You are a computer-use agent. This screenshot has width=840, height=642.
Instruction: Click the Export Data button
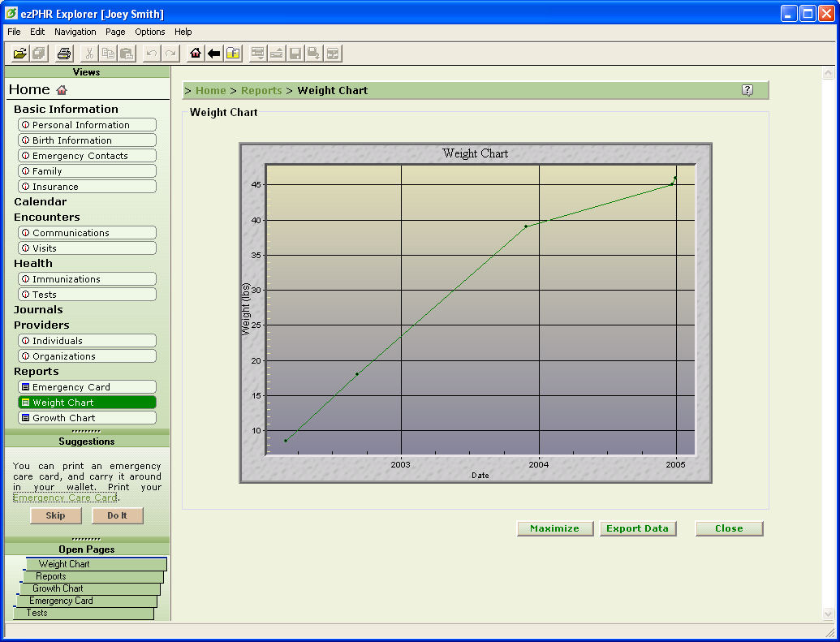[x=637, y=528]
